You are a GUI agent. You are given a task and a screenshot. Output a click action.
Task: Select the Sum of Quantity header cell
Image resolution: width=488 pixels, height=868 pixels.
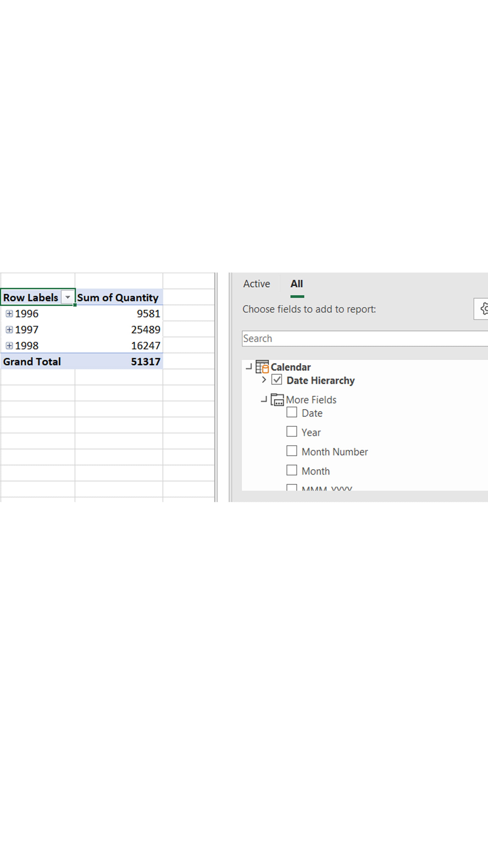pyautogui.click(x=118, y=298)
